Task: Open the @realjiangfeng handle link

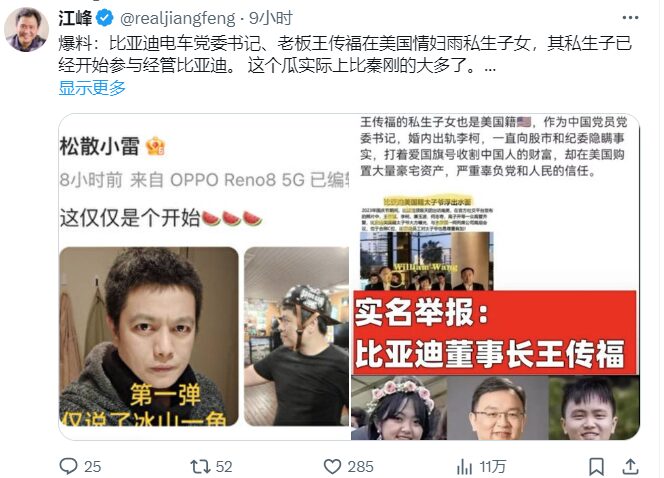Action: [x=178, y=18]
